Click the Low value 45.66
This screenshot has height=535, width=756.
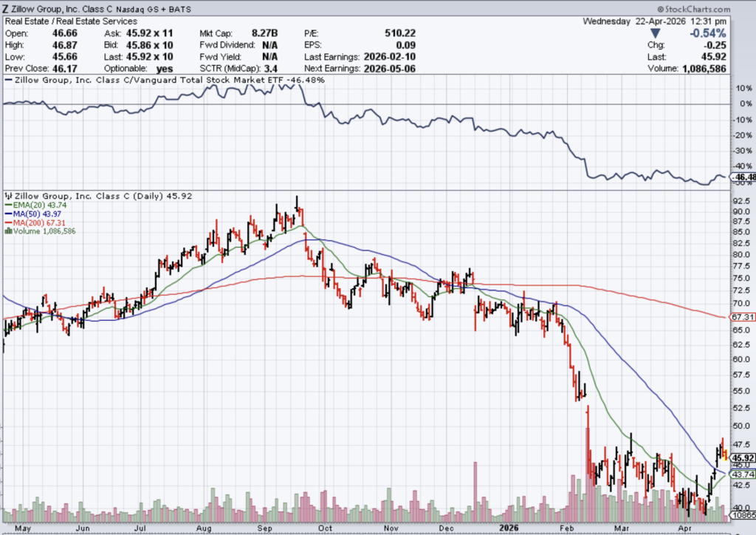(x=65, y=57)
